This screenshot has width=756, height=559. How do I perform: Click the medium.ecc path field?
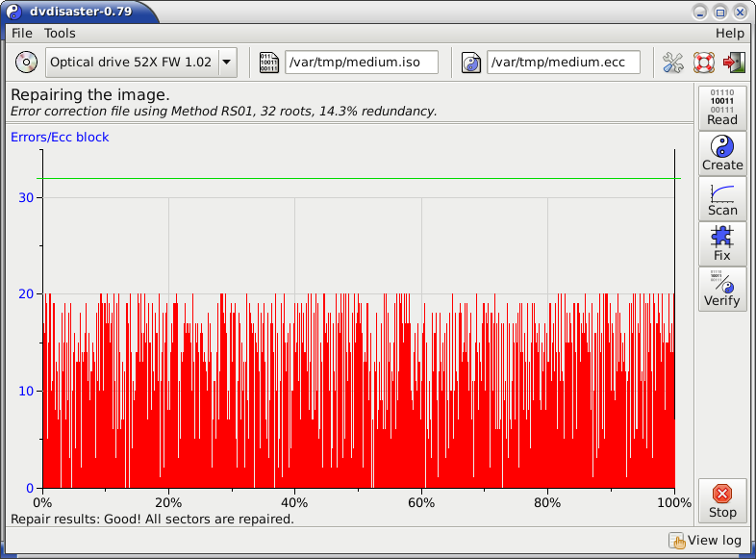point(563,63)
